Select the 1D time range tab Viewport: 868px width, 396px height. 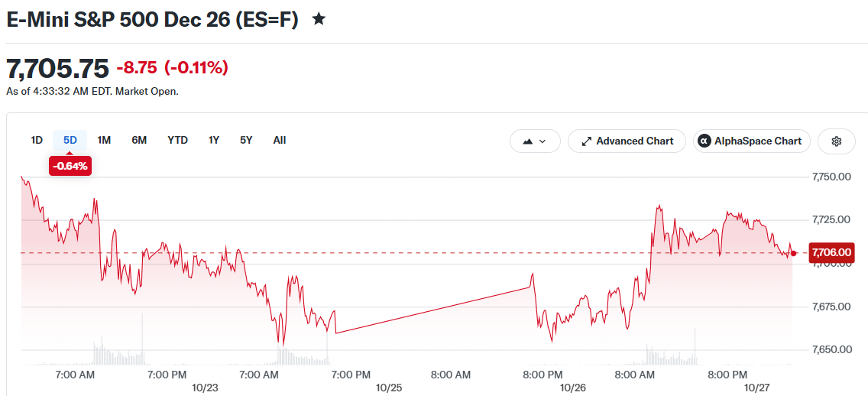[x=37, y=140]
